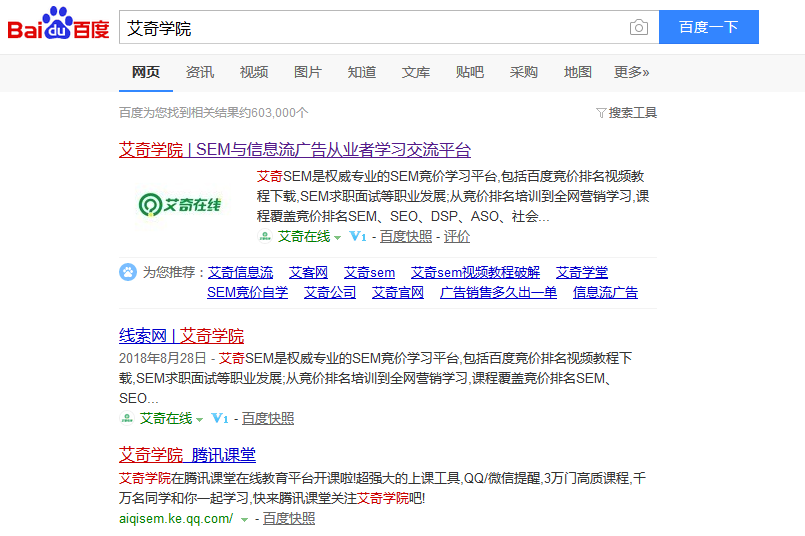The image size is (805, 536).
Task: Open recommended search 艾奇公司
Action: pyautogui.click(x=330, y=293)
